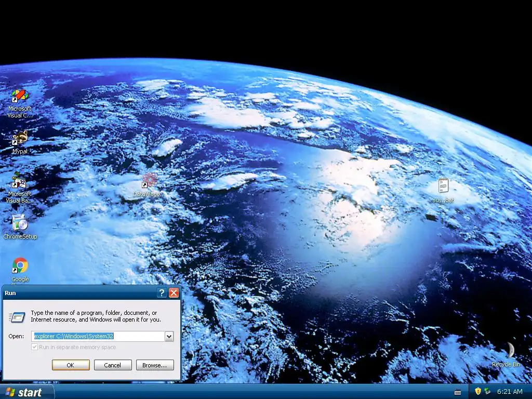Open the yellow Security Center shield tray icon
The image size is (532, 399).
(x=478, y=391)
